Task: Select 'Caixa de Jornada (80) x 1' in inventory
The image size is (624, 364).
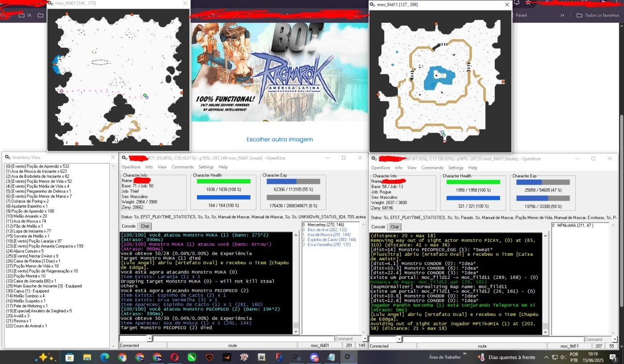Action: (31, 281)
